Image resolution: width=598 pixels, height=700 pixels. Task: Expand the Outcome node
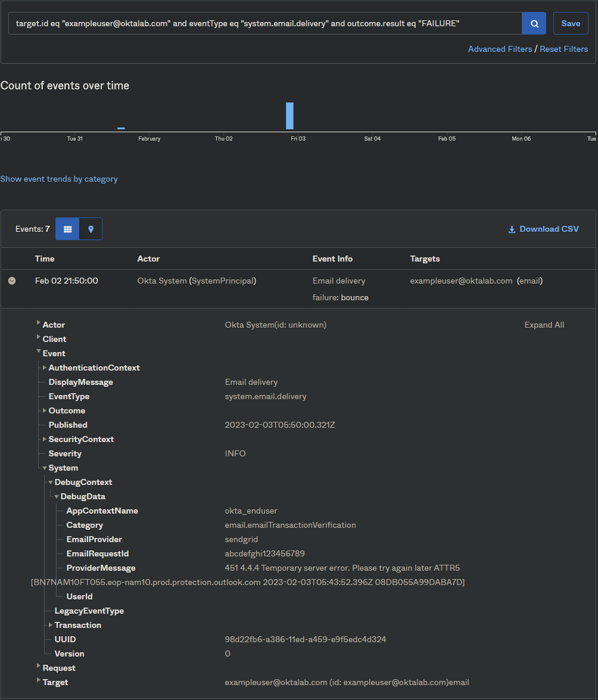44,410
